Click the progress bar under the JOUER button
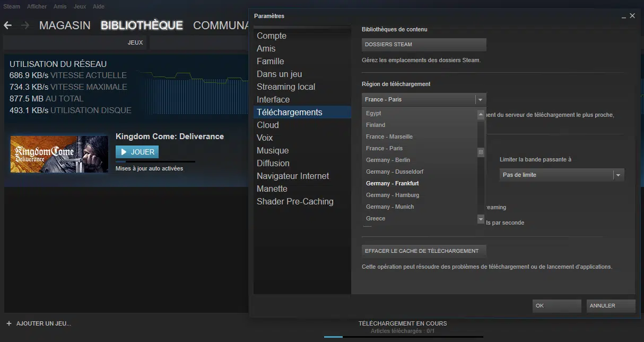This screenshot has width=644, height=342. [x=155, y=161]
